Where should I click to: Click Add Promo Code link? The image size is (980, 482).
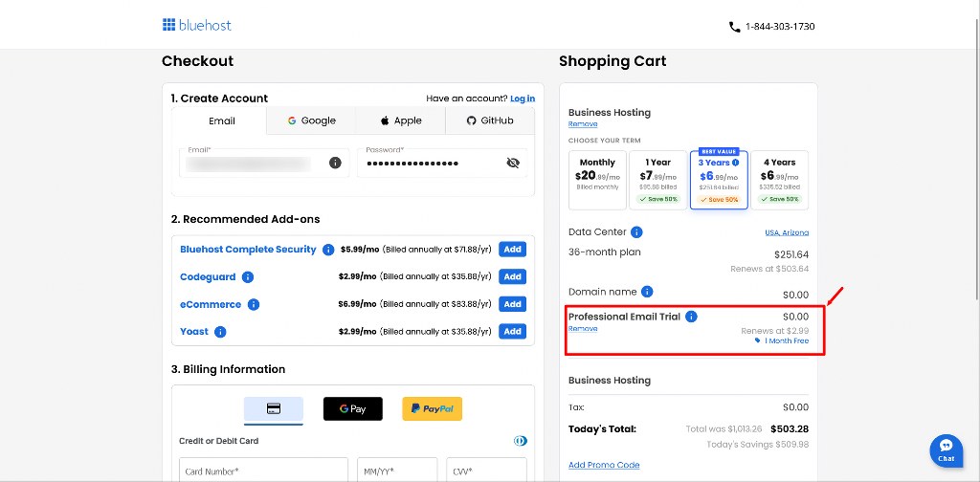(x=604, y=465)
